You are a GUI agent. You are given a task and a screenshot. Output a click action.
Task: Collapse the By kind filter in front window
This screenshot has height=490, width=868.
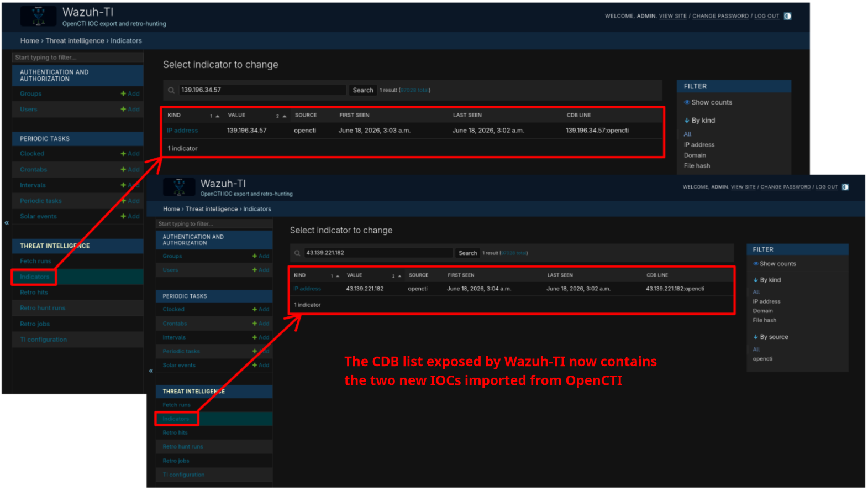click(x=767, y=280)
